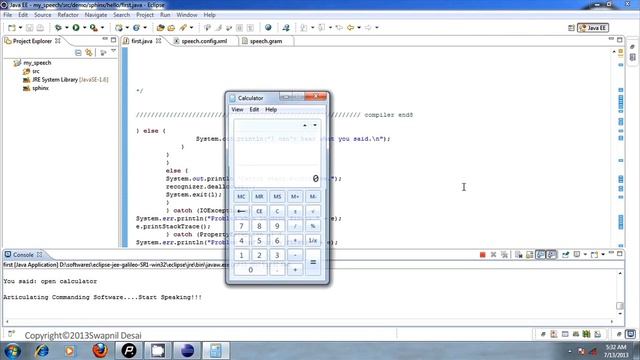
Task: Close the first.java editor tab
Action: click(158, 41)
